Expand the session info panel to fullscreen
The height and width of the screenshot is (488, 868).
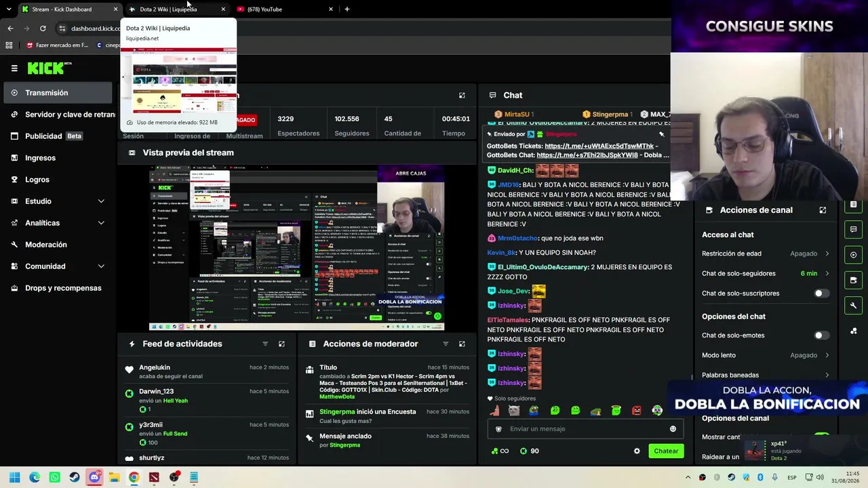click(x=462, y=96)
